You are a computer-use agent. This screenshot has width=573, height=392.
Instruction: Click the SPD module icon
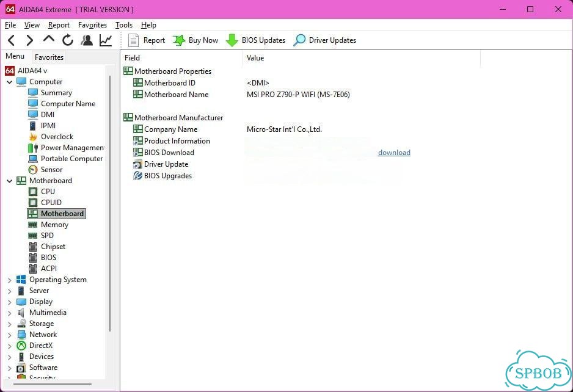click(33, 236)
